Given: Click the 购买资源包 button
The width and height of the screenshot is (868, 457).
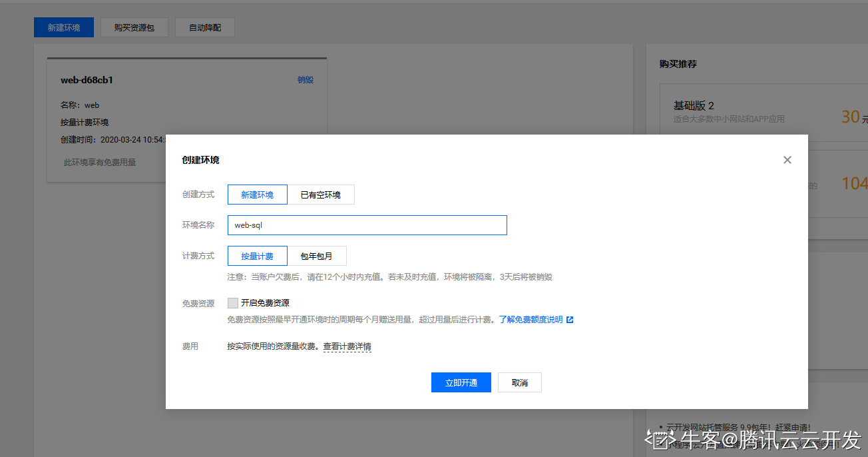Looking at the screenshot, I should pos(134,27).
